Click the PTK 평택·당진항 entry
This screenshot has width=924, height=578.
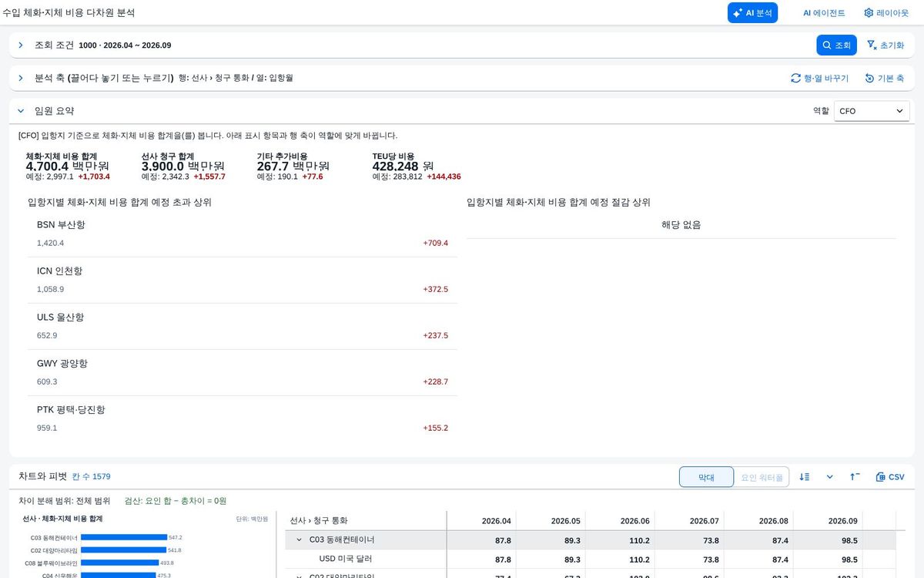tap(243, 418)
